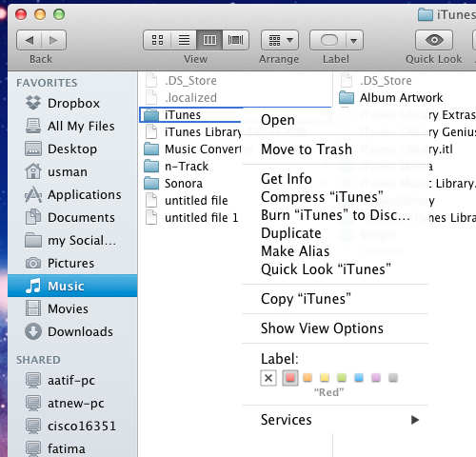Screen dimensions: 476x457
Task: Choose Burn “iTunes” to Disc…
Action: [335, 215]
